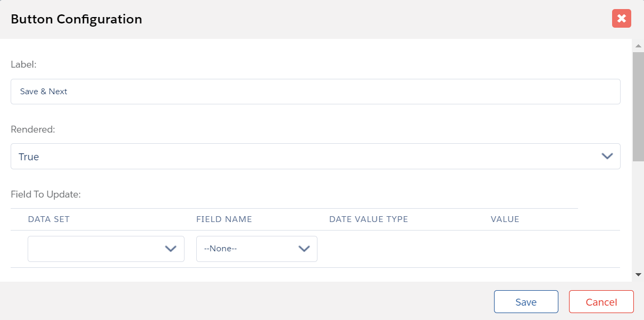Click the "Field To Update:" section label

(x=46, y=194)
